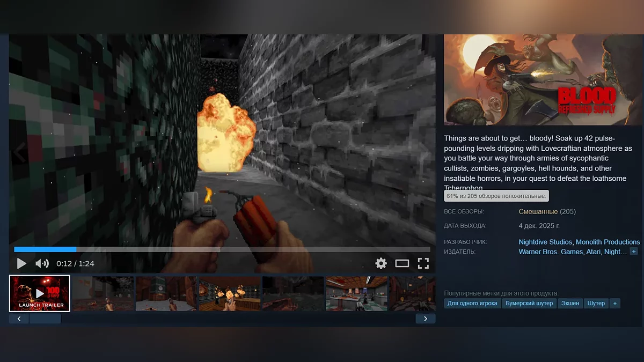This screenshot has height=362, width=644.
Task: Select the Экшен tag
Action: pos(570,303)
